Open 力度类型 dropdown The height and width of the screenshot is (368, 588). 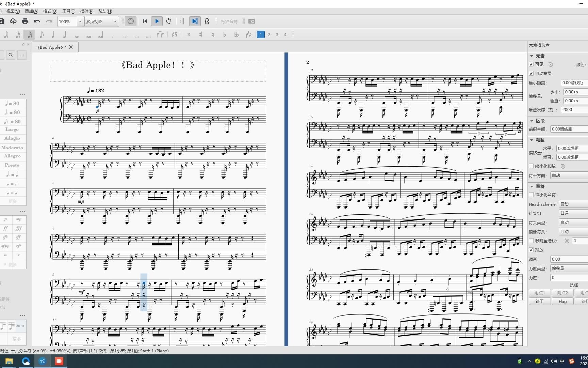569,268
